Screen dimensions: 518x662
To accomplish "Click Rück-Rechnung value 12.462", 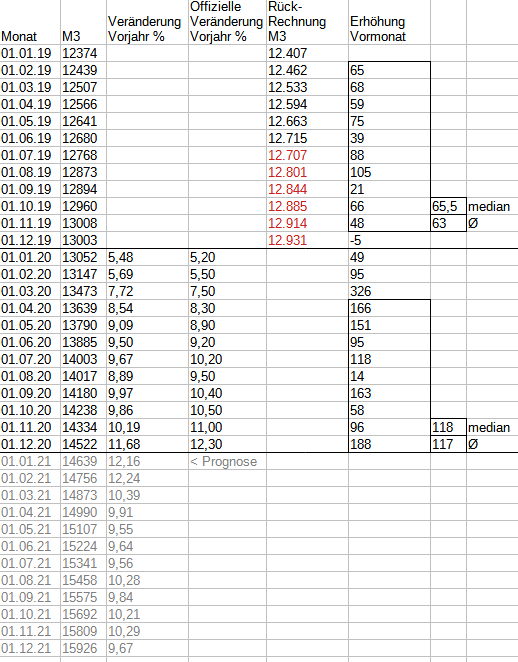I will click(307, 70).
